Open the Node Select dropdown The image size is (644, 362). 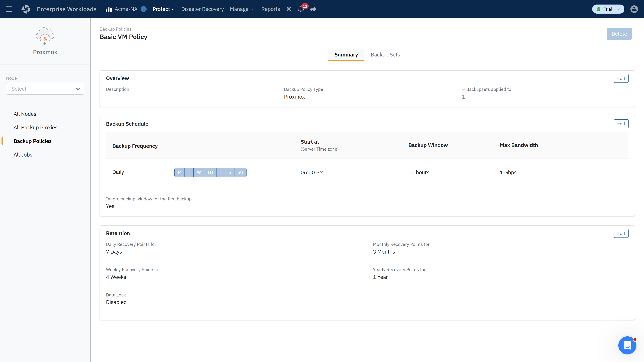tap(45, 89)
